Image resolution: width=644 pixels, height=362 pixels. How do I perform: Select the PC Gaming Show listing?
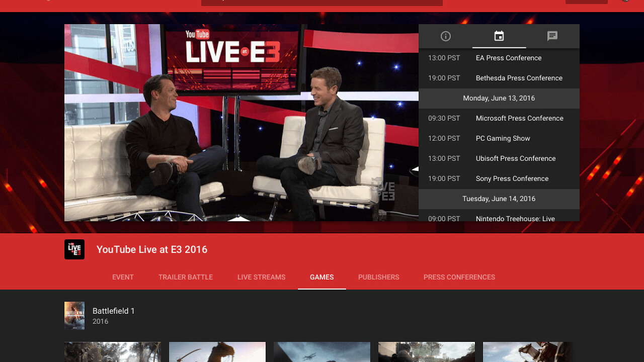tap(503, 138)
